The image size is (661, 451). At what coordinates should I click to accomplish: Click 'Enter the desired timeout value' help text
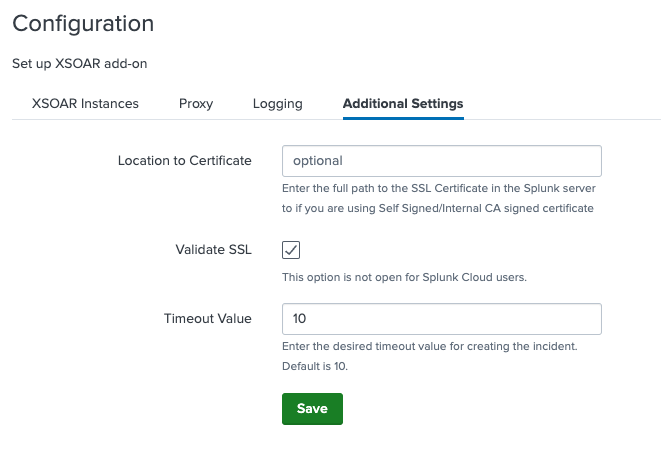tap(430, 346)
